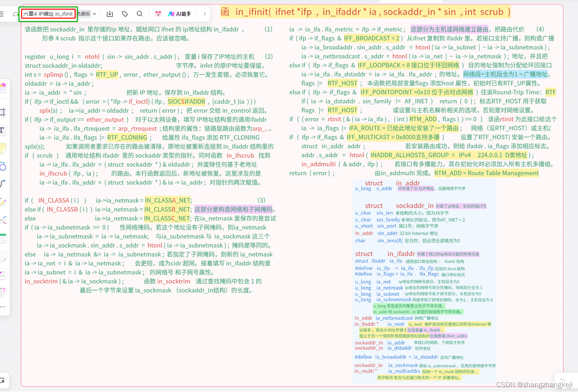Select the Card tool in left toolbar
The image size is (578, 392).
(x=3, y=274)
